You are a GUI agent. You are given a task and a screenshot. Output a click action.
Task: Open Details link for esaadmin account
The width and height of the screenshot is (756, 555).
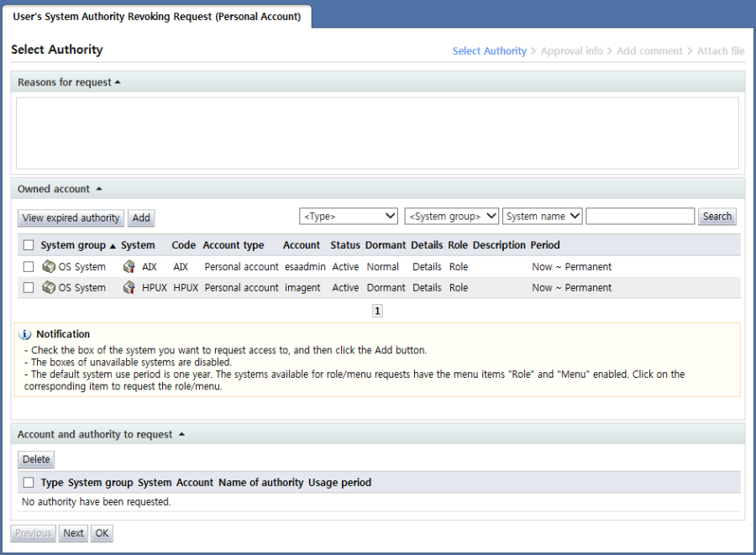(426, 267)
